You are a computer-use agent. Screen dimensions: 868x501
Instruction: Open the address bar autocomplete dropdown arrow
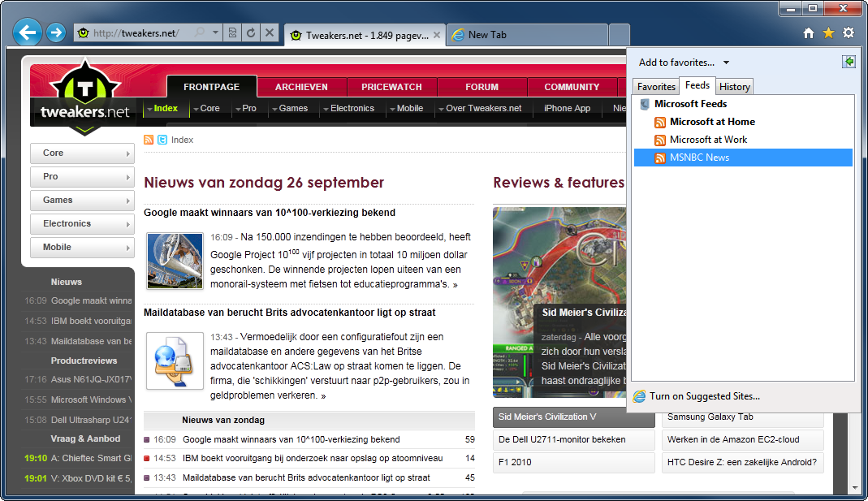pyautogui.click(x=215, y=32)
